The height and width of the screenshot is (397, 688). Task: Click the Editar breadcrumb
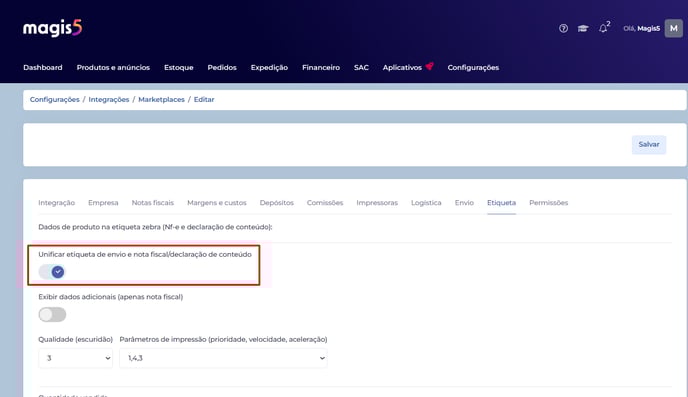(204, 100)
